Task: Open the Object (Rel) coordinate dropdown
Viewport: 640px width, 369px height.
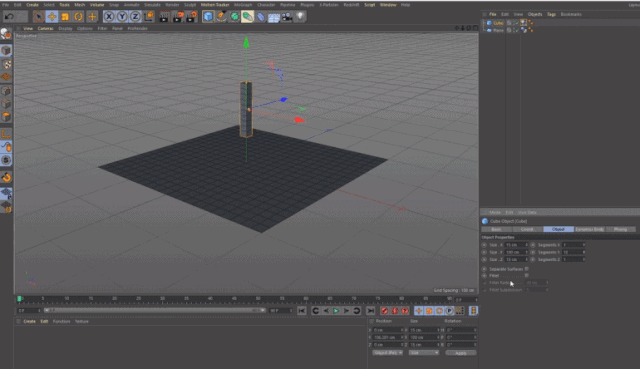Action: [387, 353]
